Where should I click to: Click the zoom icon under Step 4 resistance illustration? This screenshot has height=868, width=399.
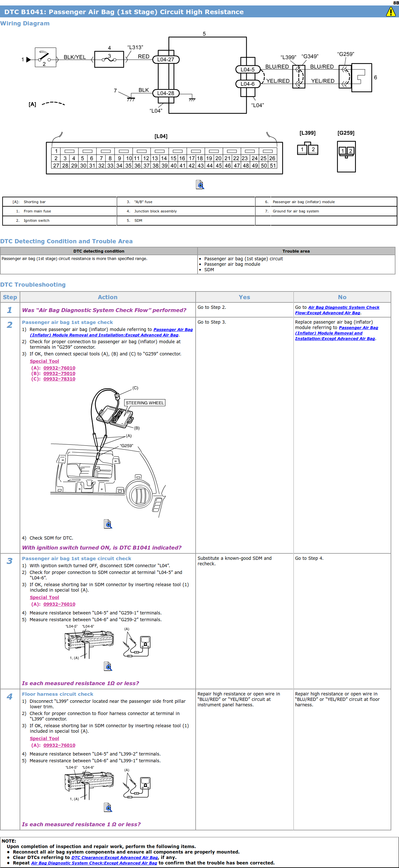pyautogui.click(x=107, y=807)
